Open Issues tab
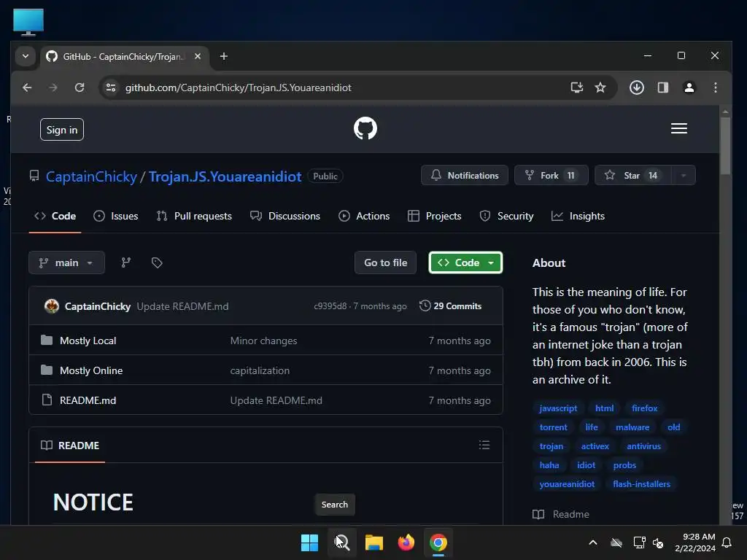747x560 pixels. (116, 216)
